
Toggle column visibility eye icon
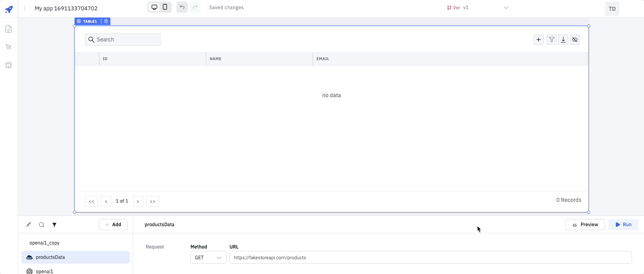pyautogui.click(x=575, y=39)
